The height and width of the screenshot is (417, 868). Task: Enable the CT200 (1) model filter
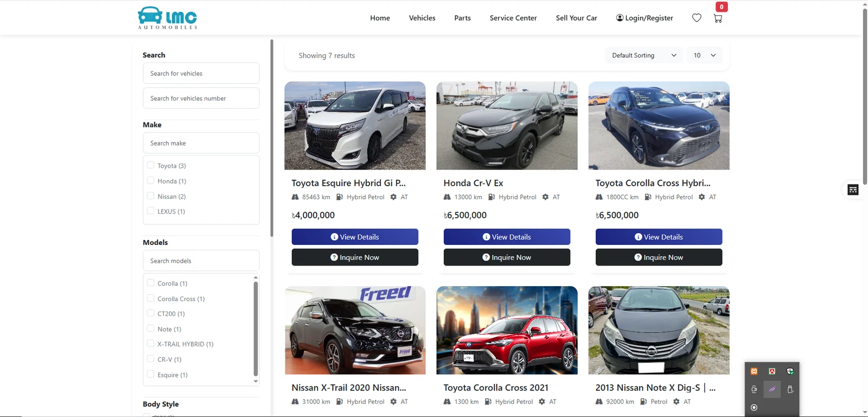point(151,313)
